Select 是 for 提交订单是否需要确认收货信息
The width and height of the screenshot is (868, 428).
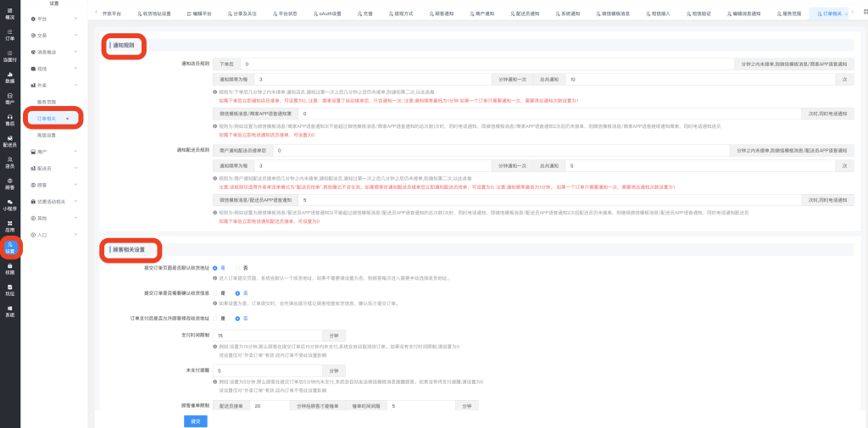pos(215,293)
